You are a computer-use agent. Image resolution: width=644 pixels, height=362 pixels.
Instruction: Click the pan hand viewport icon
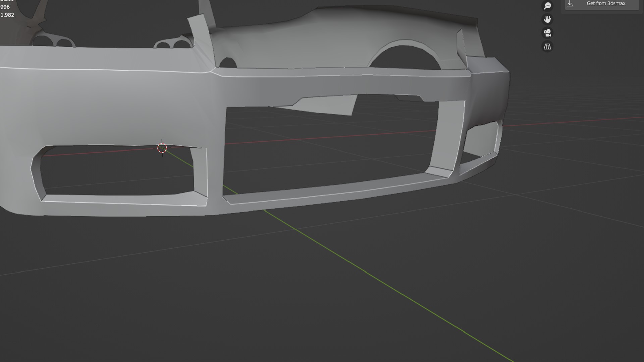pos(547,19)
